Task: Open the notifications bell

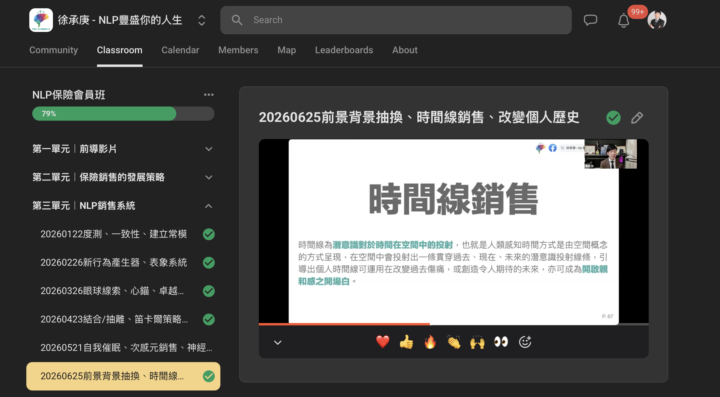Action: click(x=624, y=20)
